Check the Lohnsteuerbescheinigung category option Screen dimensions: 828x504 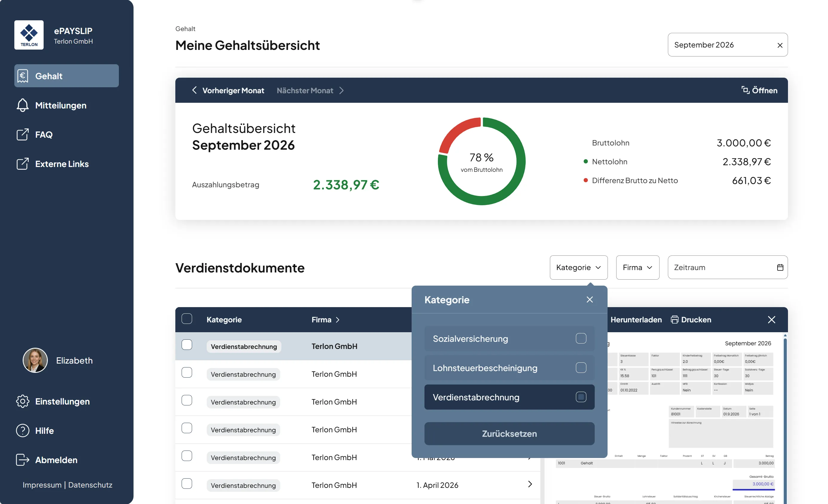point(581,367)
